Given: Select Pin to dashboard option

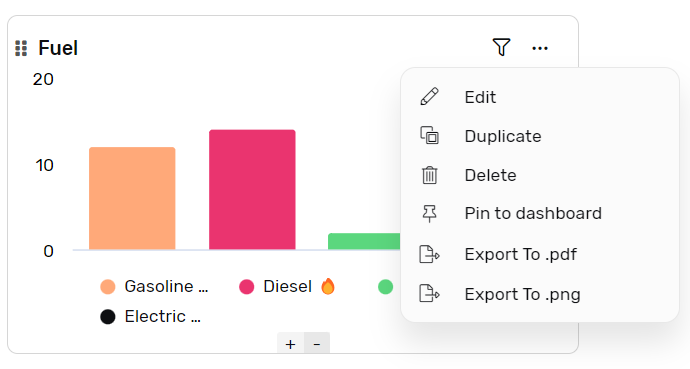Looking at the screenshot, I should [540, 213].
